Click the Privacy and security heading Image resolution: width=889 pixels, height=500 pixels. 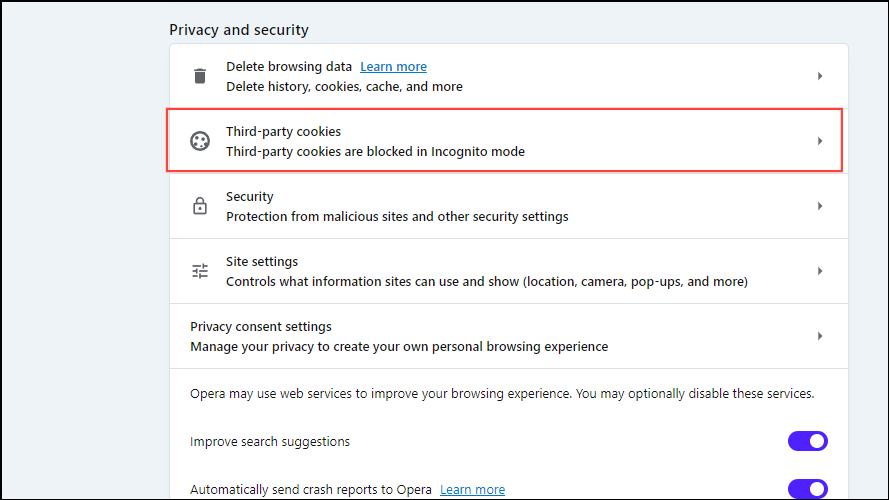pos(239,30)
